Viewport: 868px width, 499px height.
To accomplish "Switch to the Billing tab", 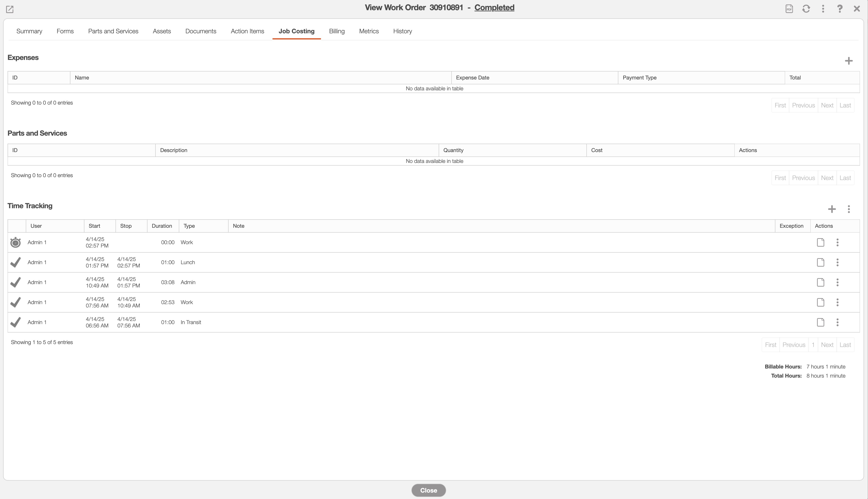I will [x=337, y=31].
